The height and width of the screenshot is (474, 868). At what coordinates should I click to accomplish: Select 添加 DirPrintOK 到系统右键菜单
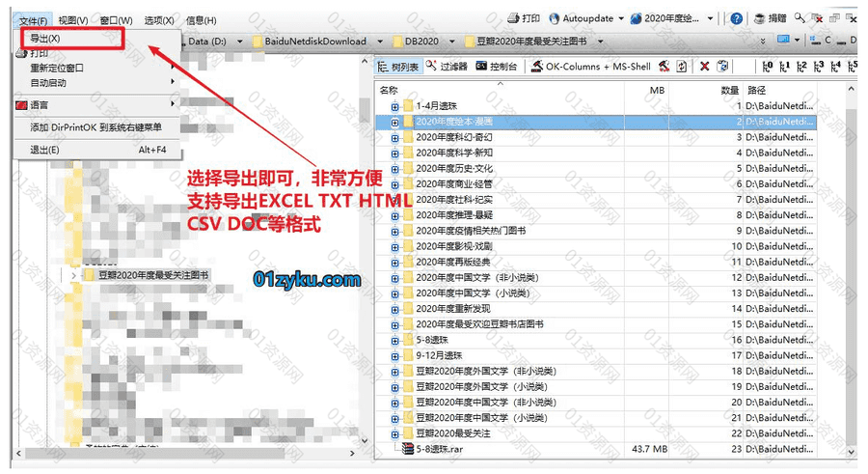(x=96, y=127)
